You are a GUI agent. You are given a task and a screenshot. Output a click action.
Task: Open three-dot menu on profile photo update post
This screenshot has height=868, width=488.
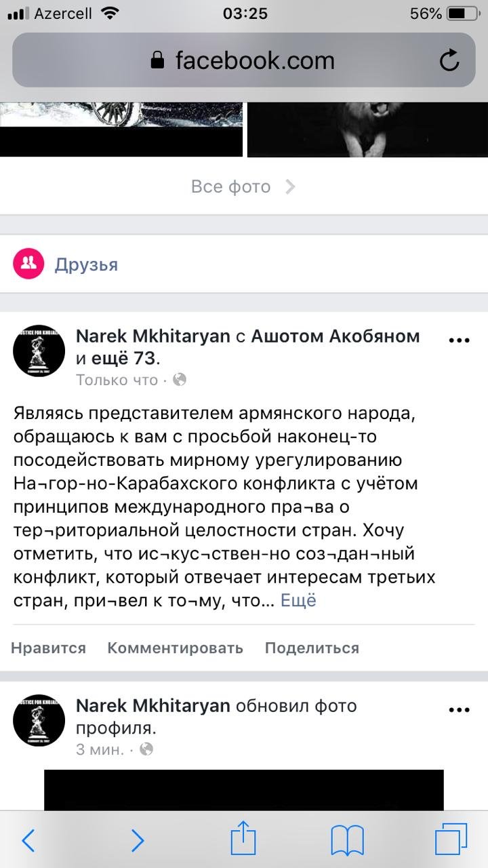[459, 710]
